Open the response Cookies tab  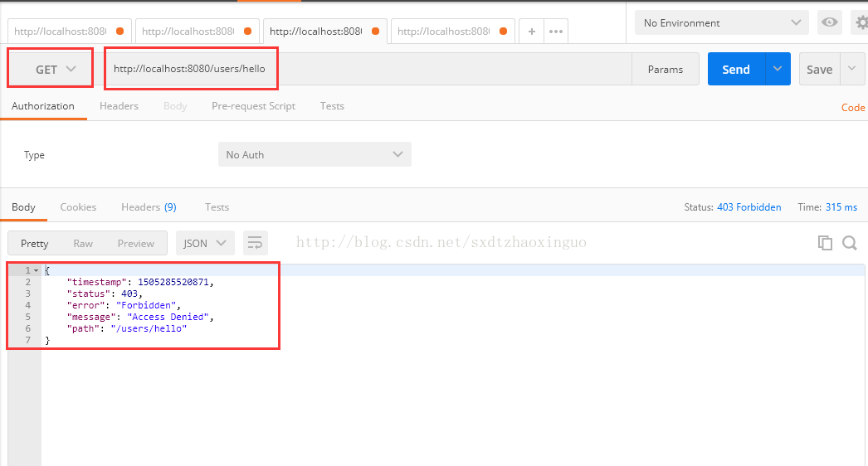point(78,207)
